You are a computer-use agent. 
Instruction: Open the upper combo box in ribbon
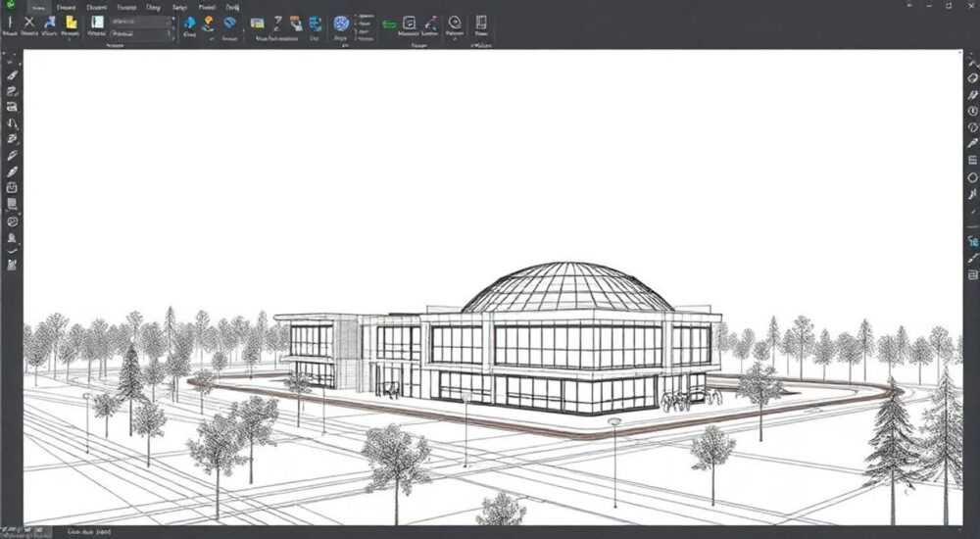[142, 22]
